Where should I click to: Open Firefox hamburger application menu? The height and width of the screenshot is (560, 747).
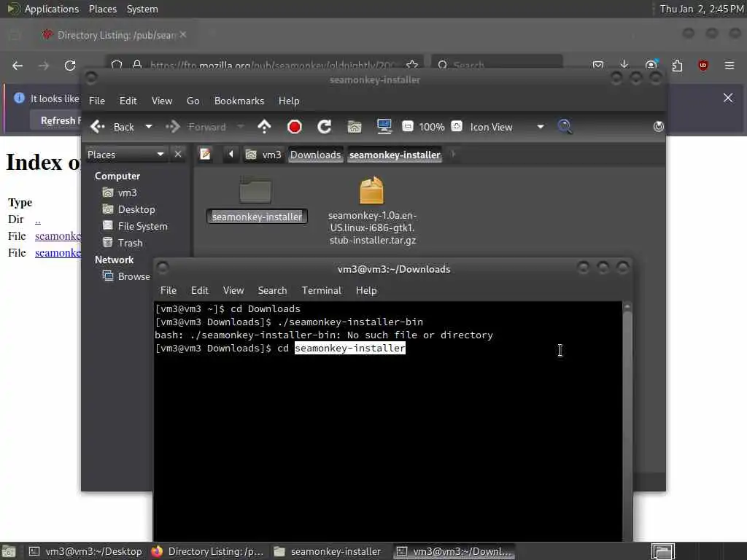pos(729,65)
